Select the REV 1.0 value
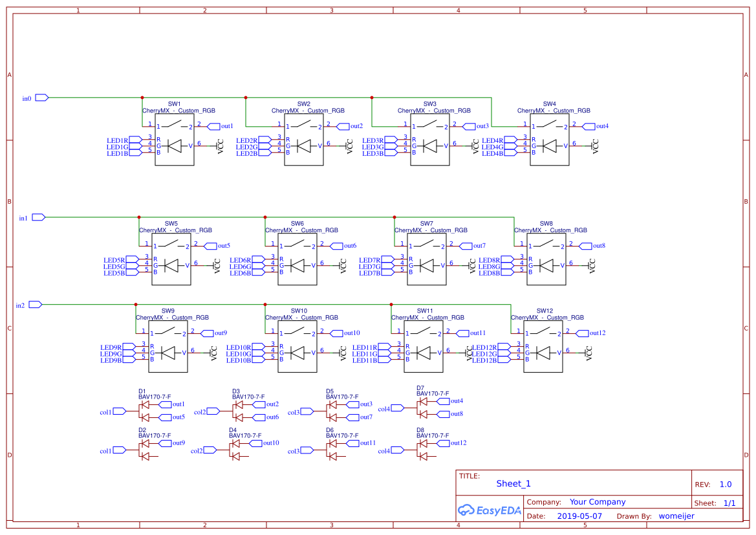 pyautogui.click(x=726, y=483)
